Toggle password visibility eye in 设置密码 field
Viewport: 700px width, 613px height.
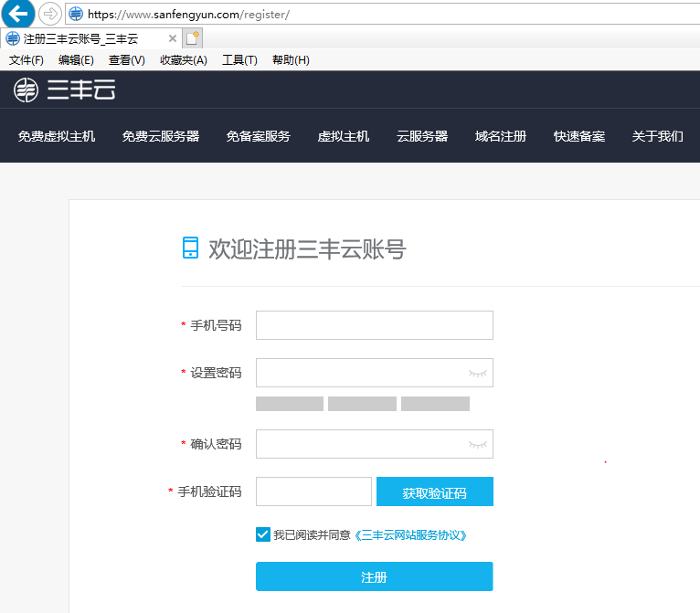click(477, 373)
